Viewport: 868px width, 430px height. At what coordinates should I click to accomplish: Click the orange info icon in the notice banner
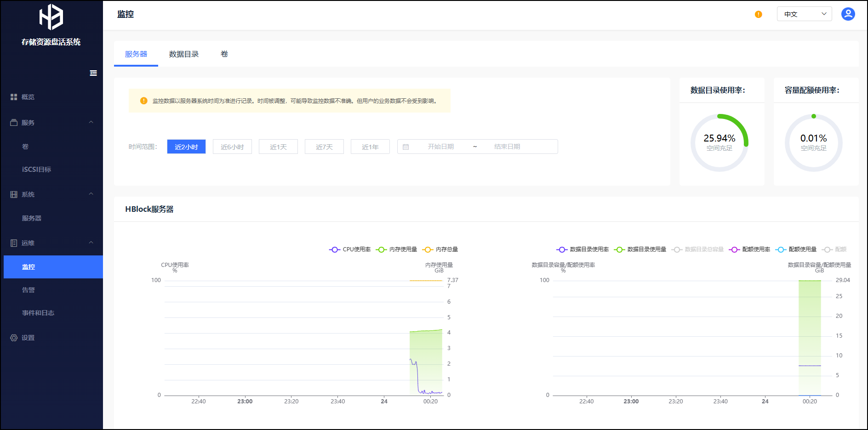pos(144,101)
